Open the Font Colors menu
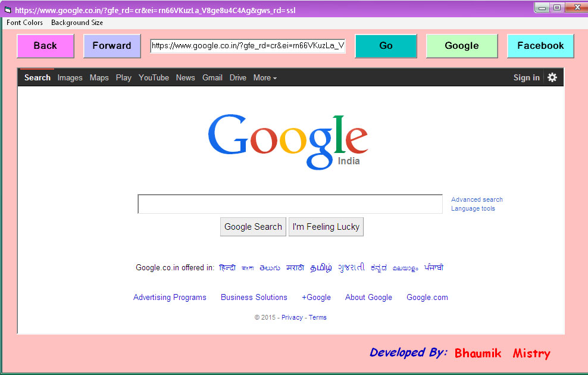 (24, 23)
